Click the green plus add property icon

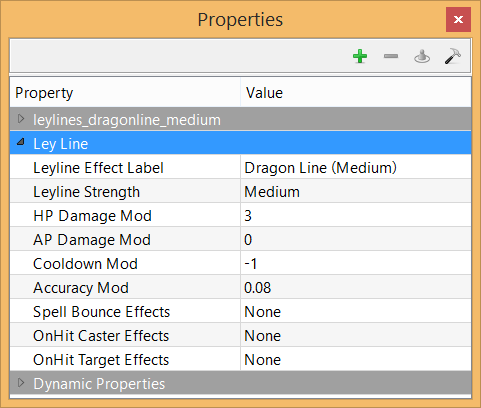tap(360, 56)
